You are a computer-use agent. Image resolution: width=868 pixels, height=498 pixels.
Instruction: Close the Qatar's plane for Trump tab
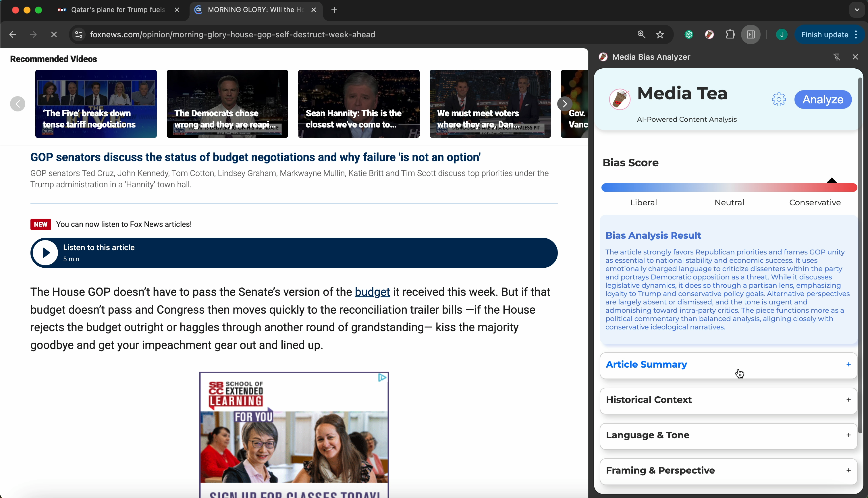click(x=177, y=10)
